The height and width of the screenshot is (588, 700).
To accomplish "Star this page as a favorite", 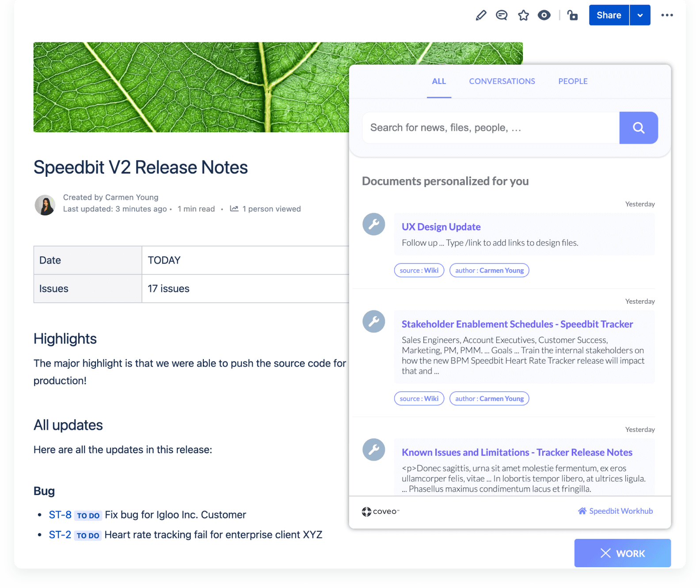I will (x=524, y=15).
